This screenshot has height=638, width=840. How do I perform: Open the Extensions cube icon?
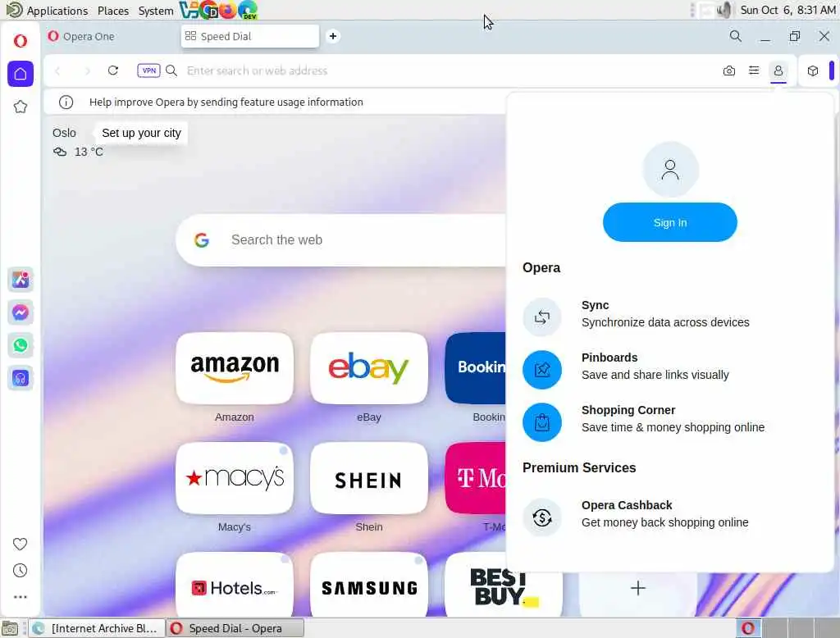813,71
